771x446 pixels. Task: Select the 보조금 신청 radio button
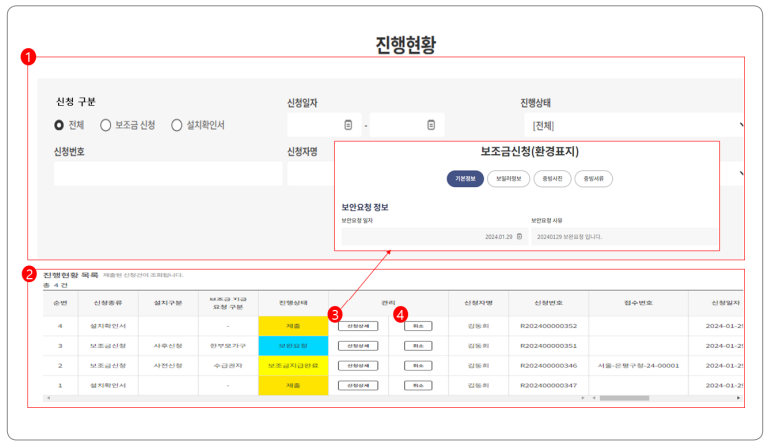pos(105,125)
